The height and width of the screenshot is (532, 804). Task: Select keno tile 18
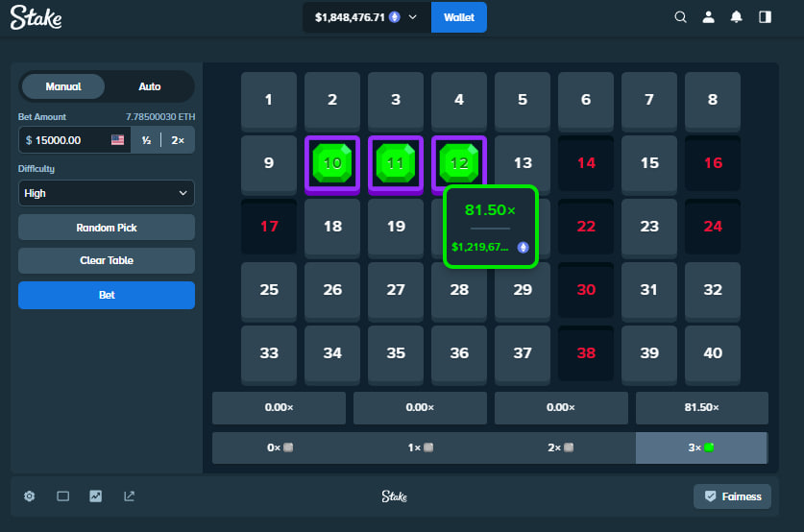[332, 227]
